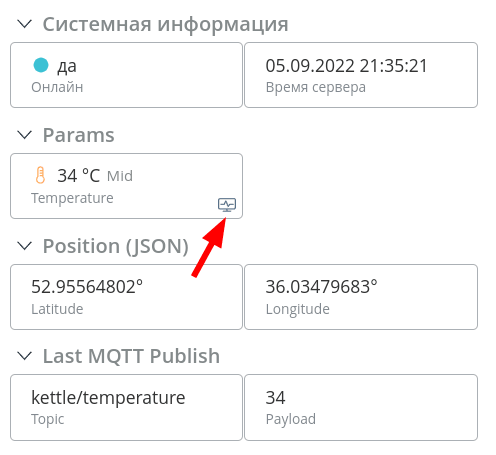Screen dimensions: 496x455
Task: Open the Temperature history chart icon
Action: pos(227,205)
